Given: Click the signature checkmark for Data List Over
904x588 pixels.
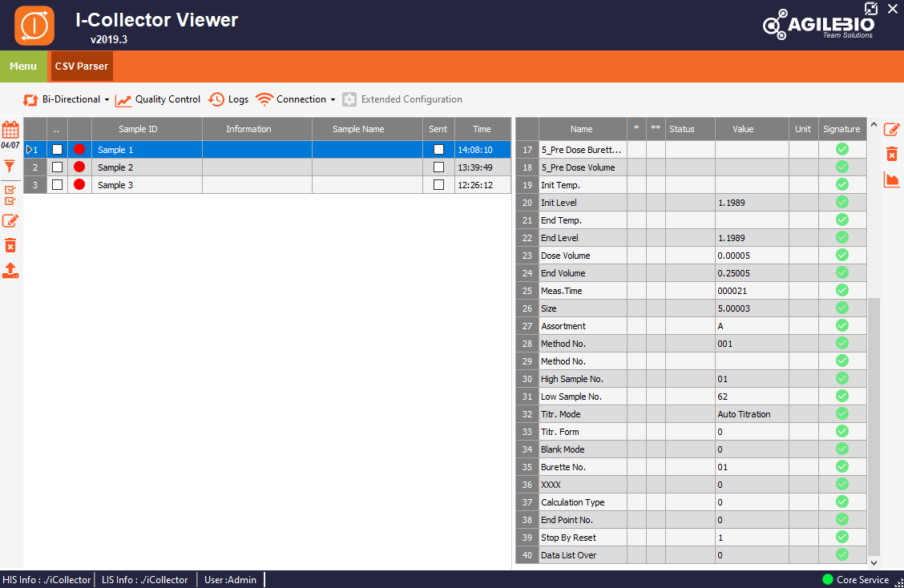Looking at the screenshot, I should (842, 554).
